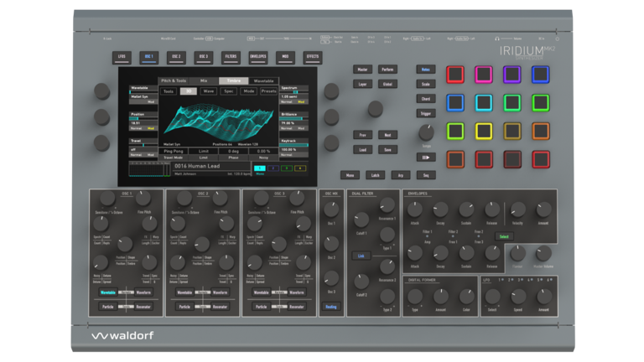Toggle the Latch button
644x362 pixels.
(376, 175)
